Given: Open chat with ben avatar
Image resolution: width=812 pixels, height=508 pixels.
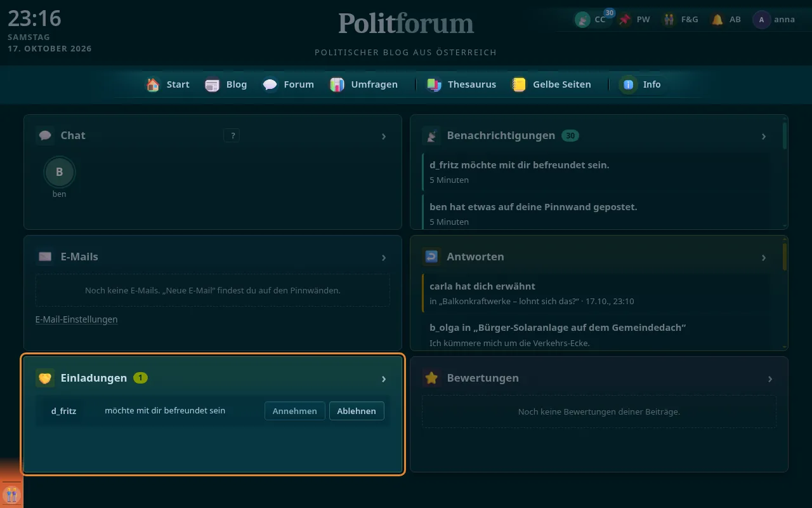Looking at the screenshot, I should (x=60, y=171).
